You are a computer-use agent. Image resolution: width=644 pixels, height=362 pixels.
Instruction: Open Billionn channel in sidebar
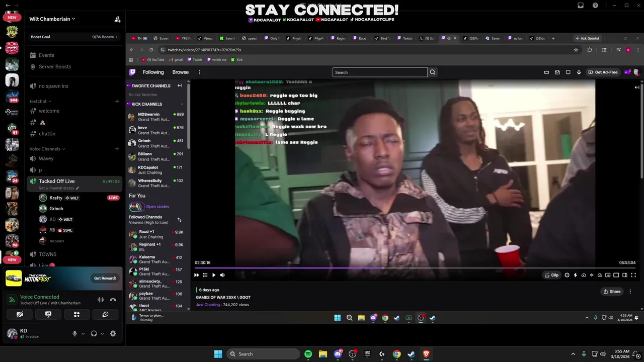156,156
